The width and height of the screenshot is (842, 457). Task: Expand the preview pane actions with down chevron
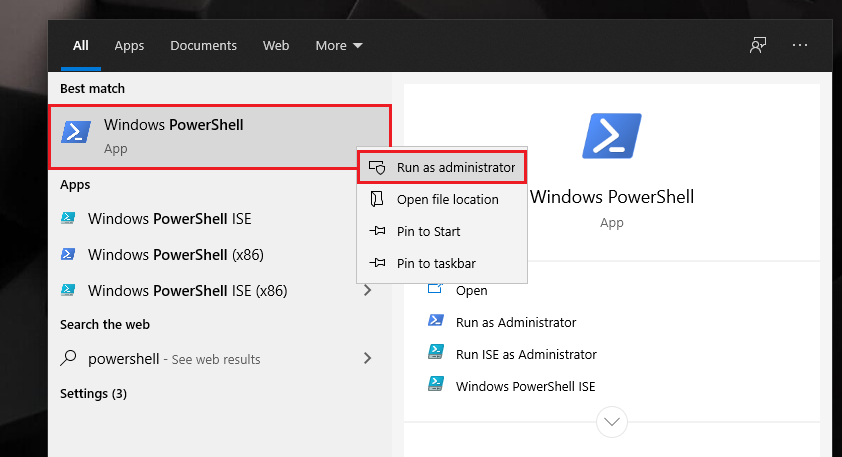click(612, 420)
